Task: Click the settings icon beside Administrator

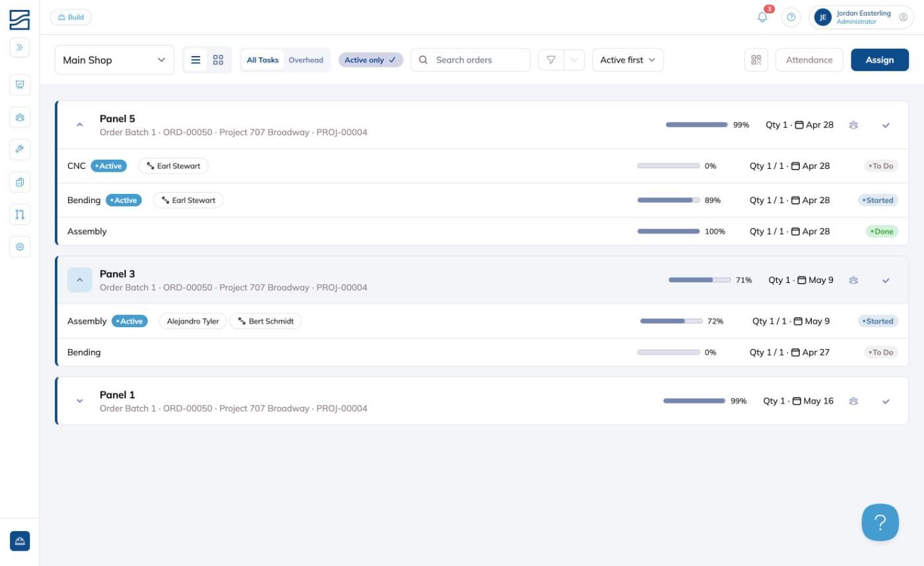Action: [904, 17]
